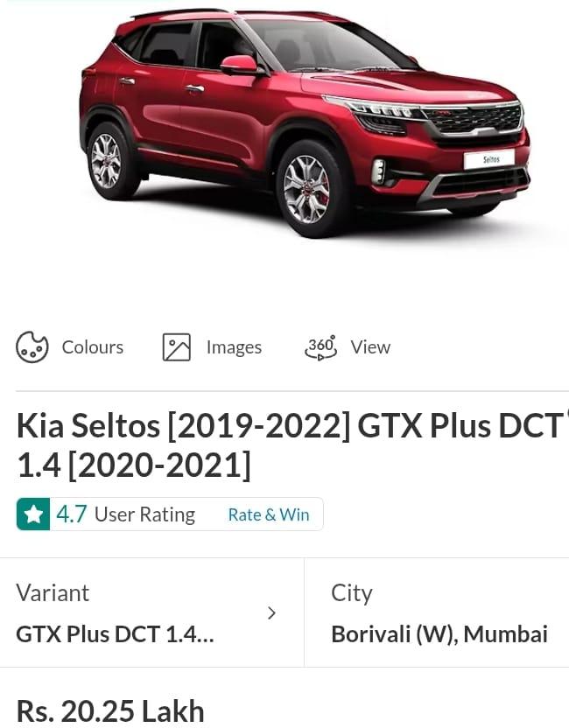Change city from Borivali (W), Mumbai
This screenshot has width=569, height=728.
click(439, 634)
